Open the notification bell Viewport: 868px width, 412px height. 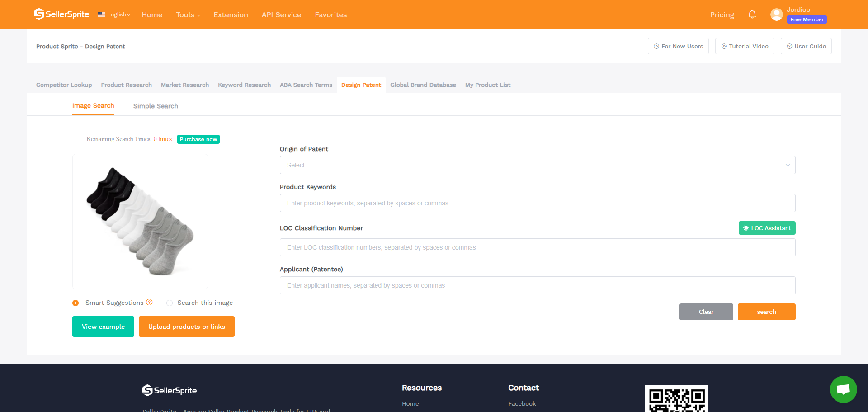coord(752,14)
